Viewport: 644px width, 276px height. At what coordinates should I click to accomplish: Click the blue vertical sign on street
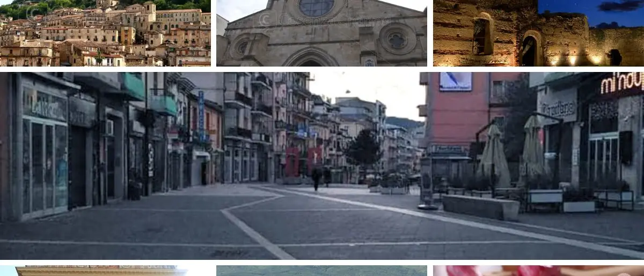click(201, 115)
